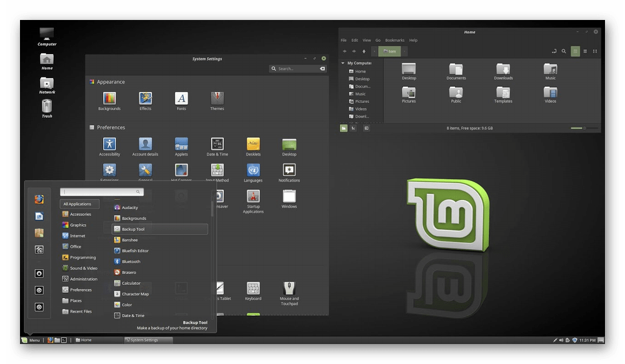Image resolution: width=625 pixels, height=364 pixels.
Task: Open the Notifications settings icon
Action: [289, 173]
